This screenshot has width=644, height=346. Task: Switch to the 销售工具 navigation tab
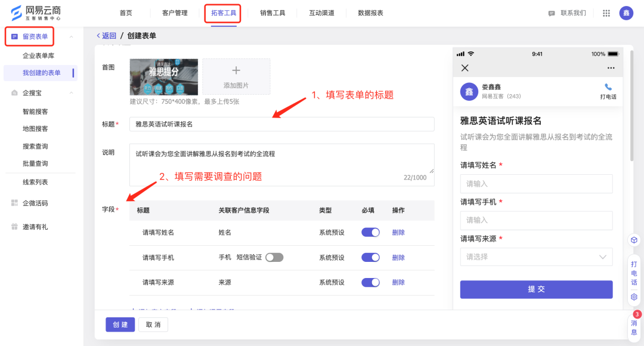tap(272, 12)
